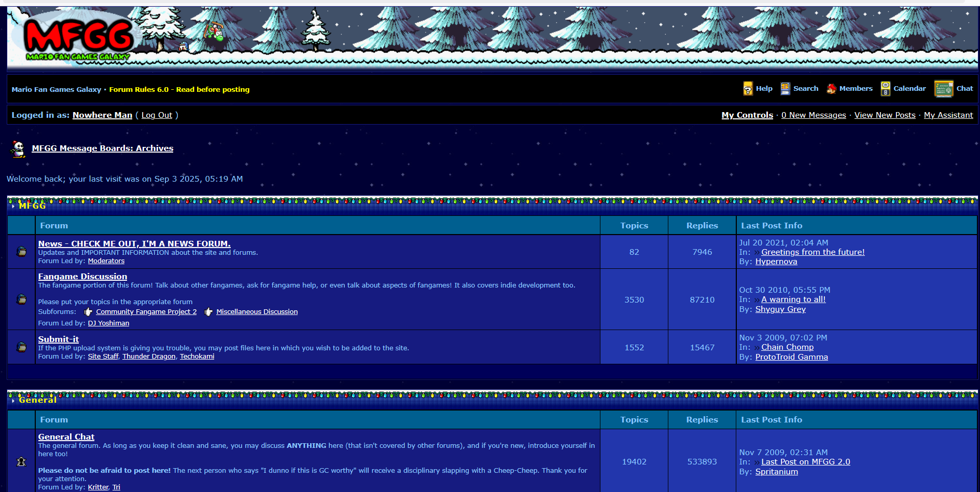Log out of the forum
This screenshot has height=492, width=980.
tap(157, 115)
